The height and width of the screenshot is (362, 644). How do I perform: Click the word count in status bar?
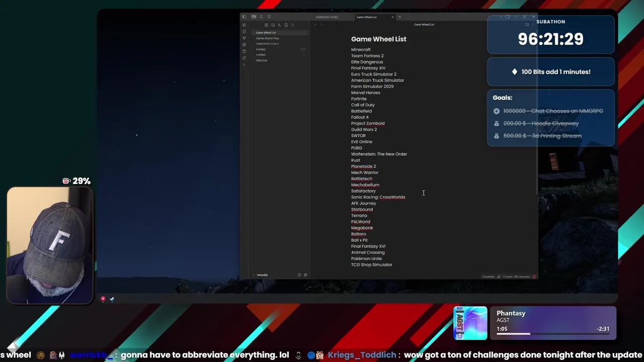508,277
